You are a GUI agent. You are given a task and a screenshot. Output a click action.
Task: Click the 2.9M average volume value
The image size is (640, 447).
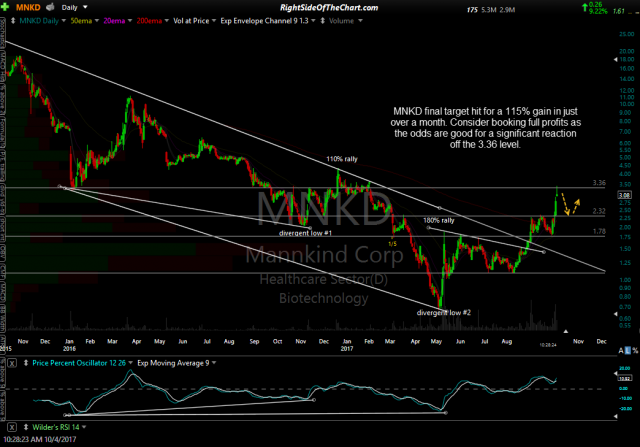(507, 10)
